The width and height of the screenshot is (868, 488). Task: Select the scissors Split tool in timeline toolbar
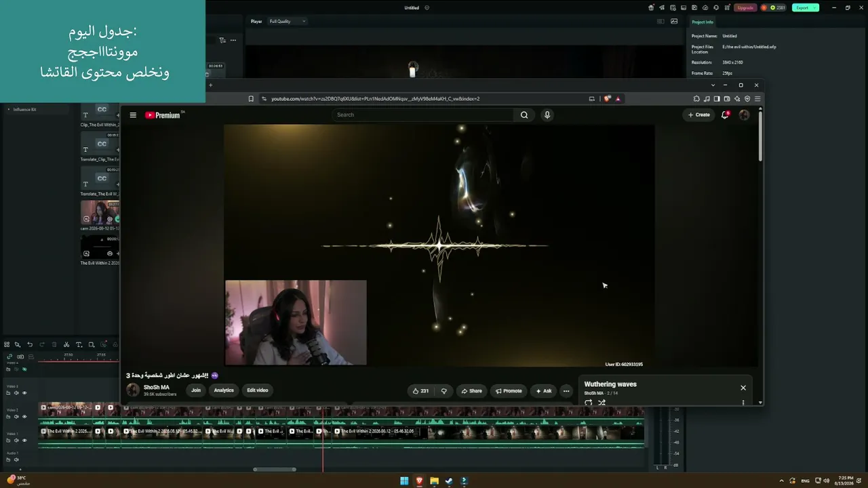coord(66,345)
